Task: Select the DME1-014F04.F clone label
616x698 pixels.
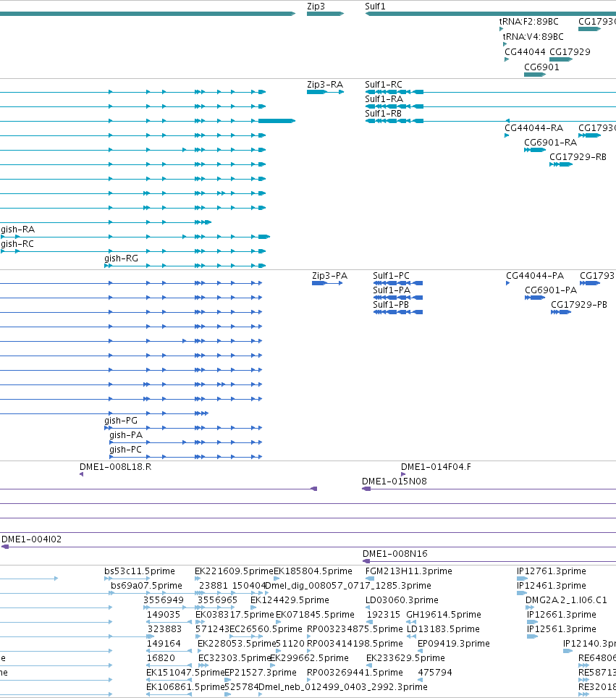Action: (436, 466)
